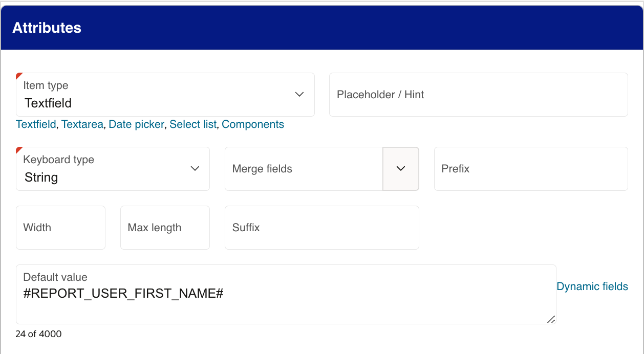Click the textarea resize handle
This screenshot has height=354, width=644.
pos(551,320)
